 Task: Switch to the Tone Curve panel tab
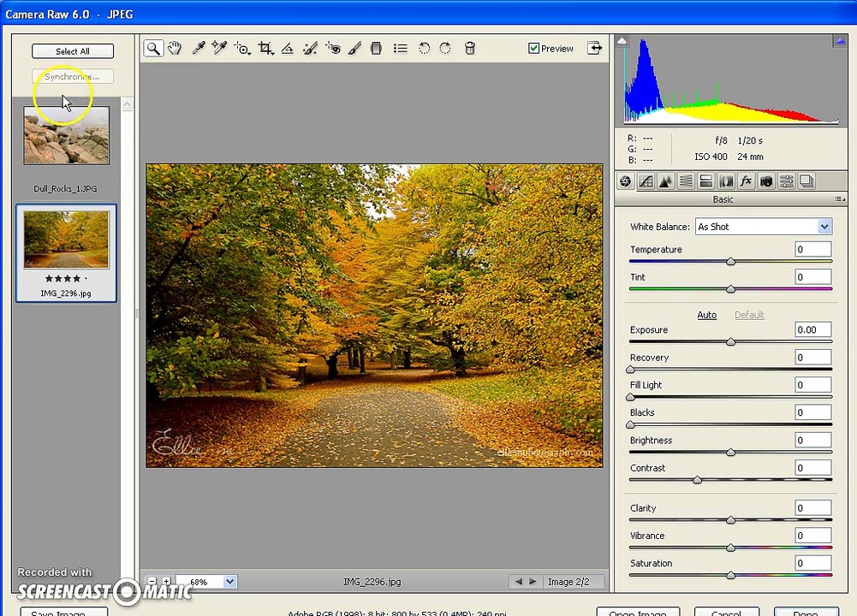pyautogui.click(x=646, y=181)
